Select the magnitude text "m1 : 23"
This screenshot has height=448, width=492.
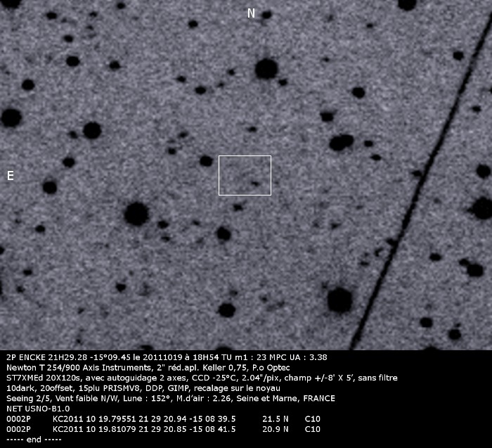247,357
